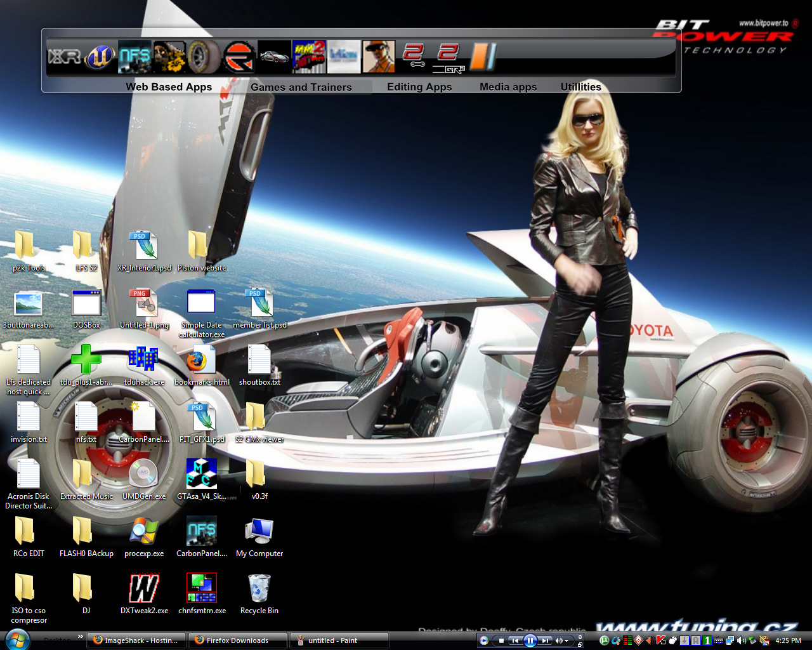Select the p2k Tools folder

(x=29, y=251)
